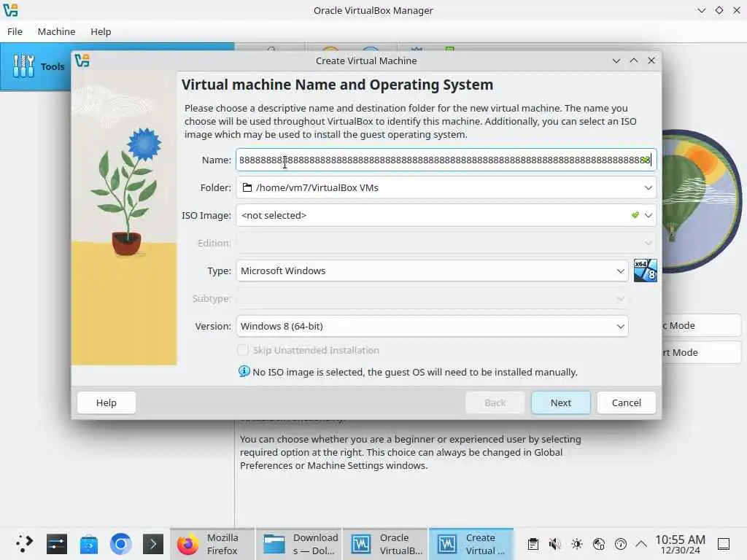Screen dimensions: 747x560
Task: Open the Edition dropdown
Action: (x=446, y=243)
